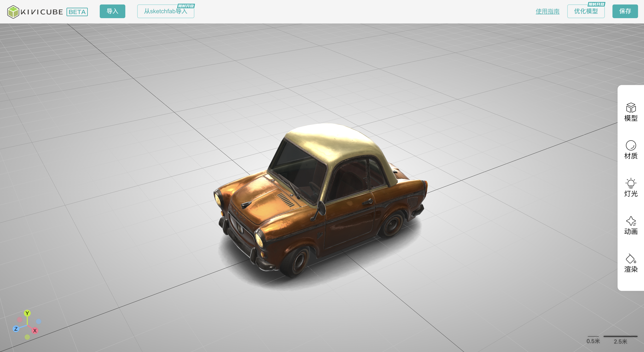Click the 2.5米 scale bar indicator
This screenshot has width=644, height=352.
620,339
